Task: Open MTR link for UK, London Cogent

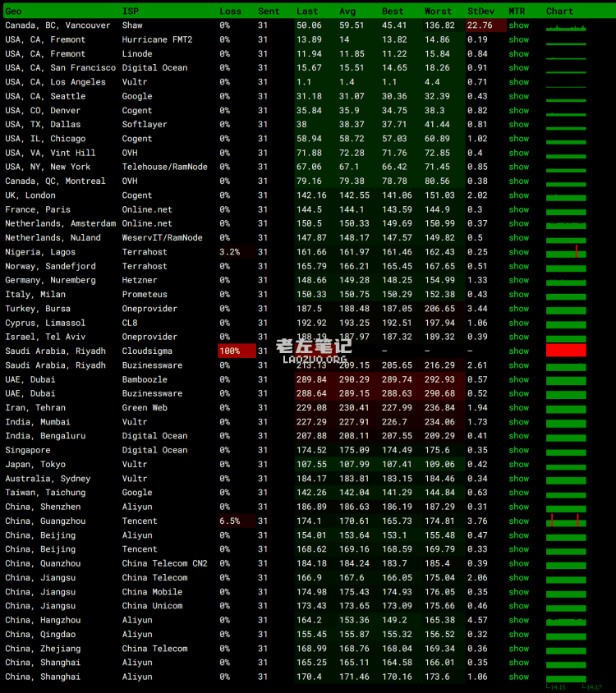Action: (518, 195)
